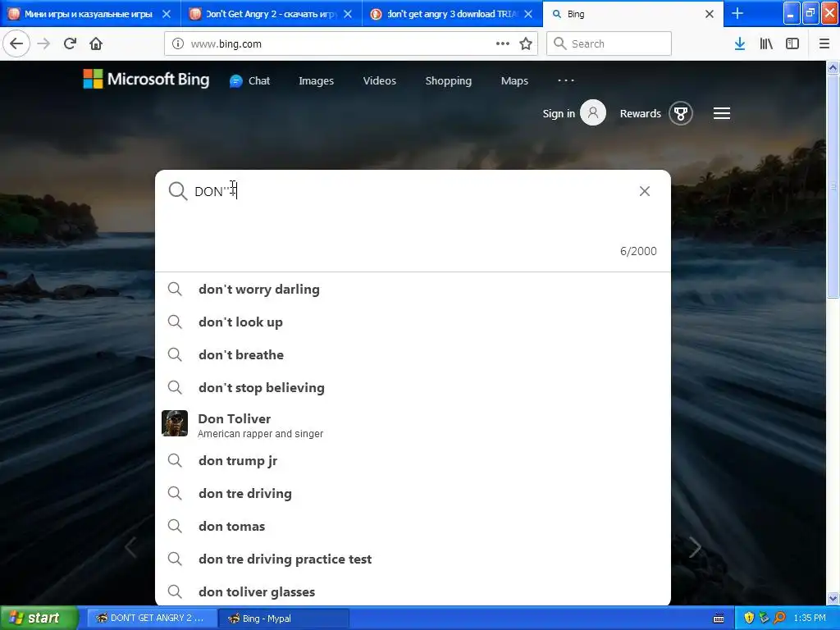840x630 pixels.
Task: Open Bing Chat
Action: [x=249, y=81]
